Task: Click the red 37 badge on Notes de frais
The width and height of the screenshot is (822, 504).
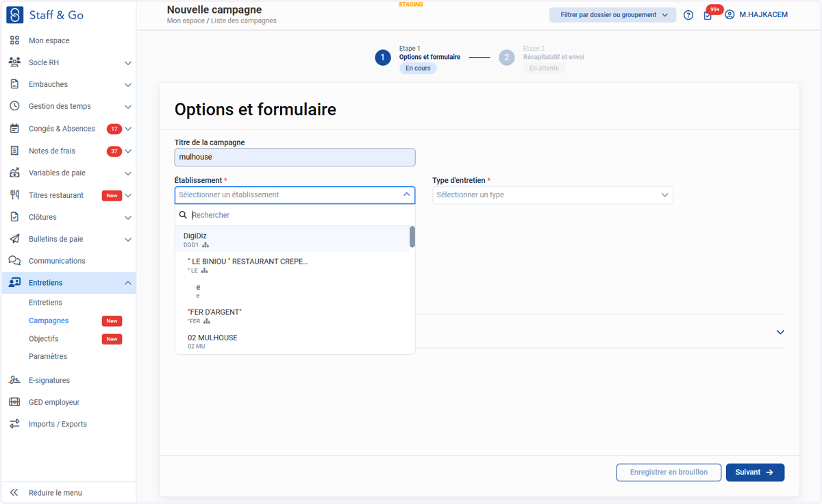Action: point(114,151)
